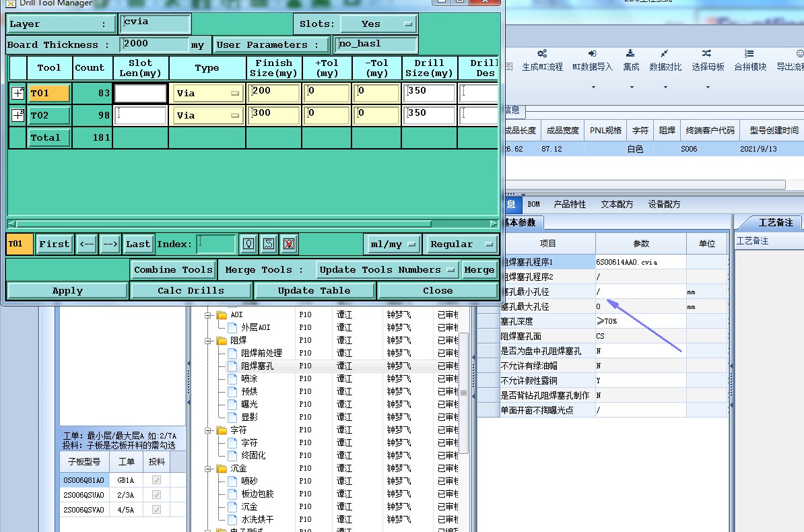Click the Calc Drills button
Image resolution: width=804 pixels, height=532 pixels.
coord(191,291)
